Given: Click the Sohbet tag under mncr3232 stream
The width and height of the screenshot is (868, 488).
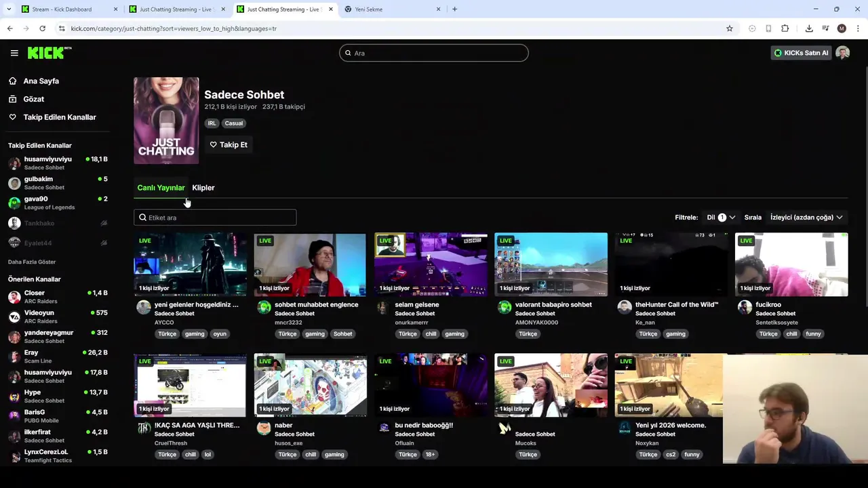Looking at the screenshot, I should (x=342, y=333).
